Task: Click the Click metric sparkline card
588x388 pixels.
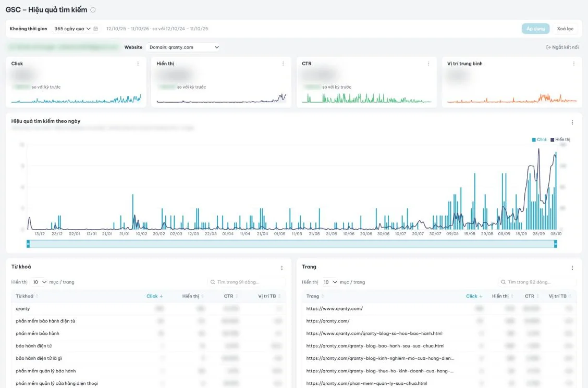Action: click(76, 82)
